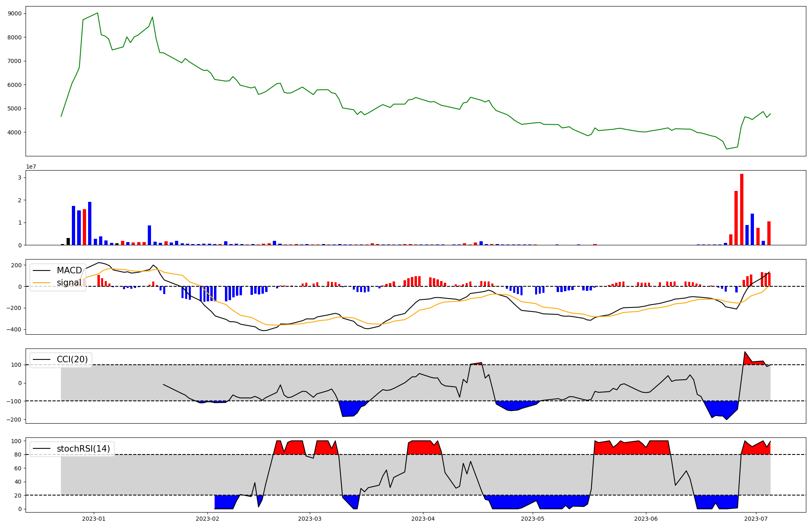Click the 2023-01 date axis label
Screen dimensions: 812x528
(x=94, y=518)
